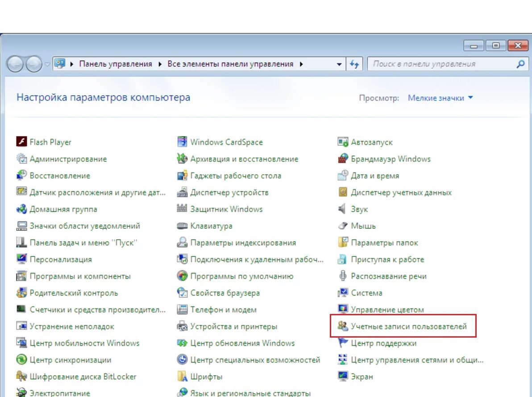Viewport: 532px width, 397px height.
Task: Open Датчик расположения и другие датчики link
Action: [97, 192]
